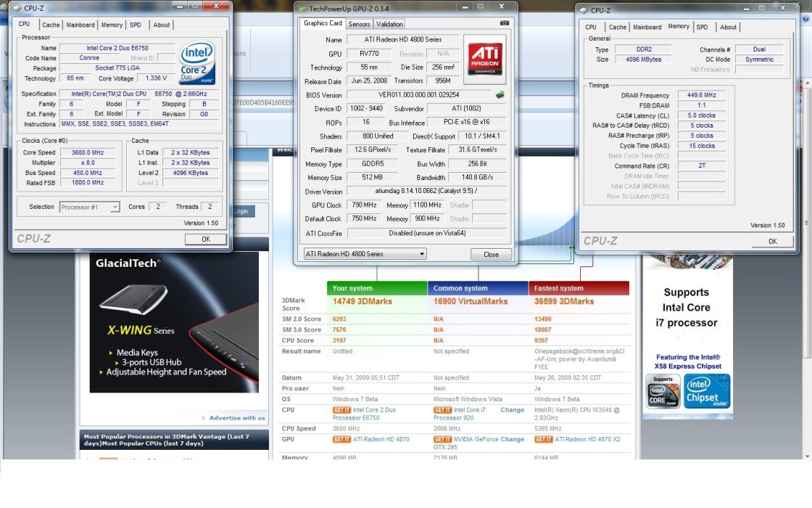Screen dimensions: 812x508
Task: Open the Validation tab in GPU-Z
Action: pyautogui.click(x=389, y=25)
